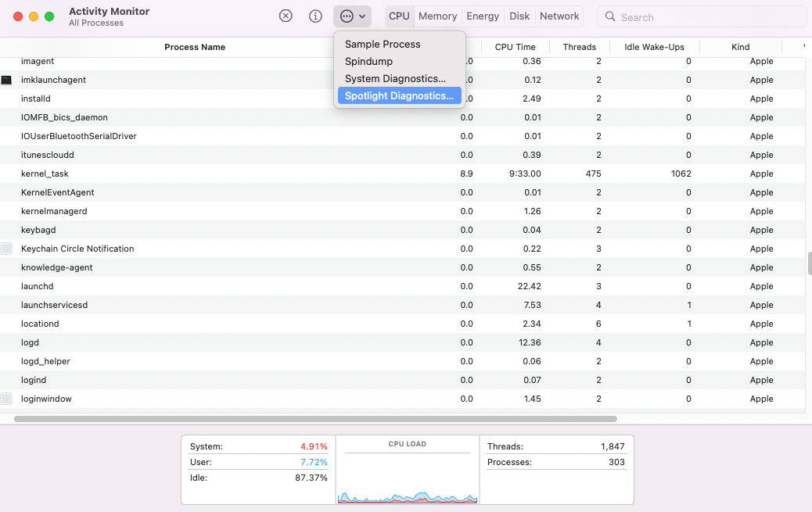Switch to the CPU tab

click(x=399, y=16)
